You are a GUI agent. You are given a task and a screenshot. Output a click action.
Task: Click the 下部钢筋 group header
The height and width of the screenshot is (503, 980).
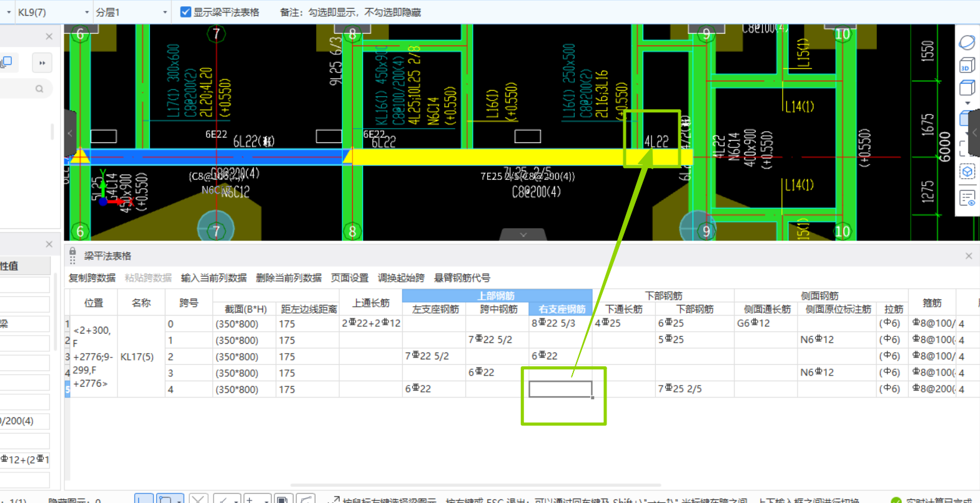[663, 296]
